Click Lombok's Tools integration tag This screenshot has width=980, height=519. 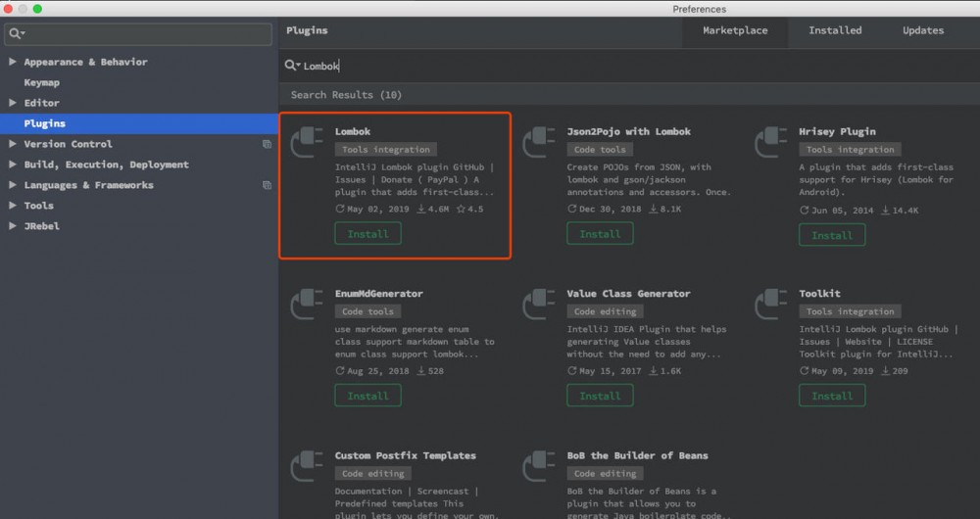[x=385, y=150]
